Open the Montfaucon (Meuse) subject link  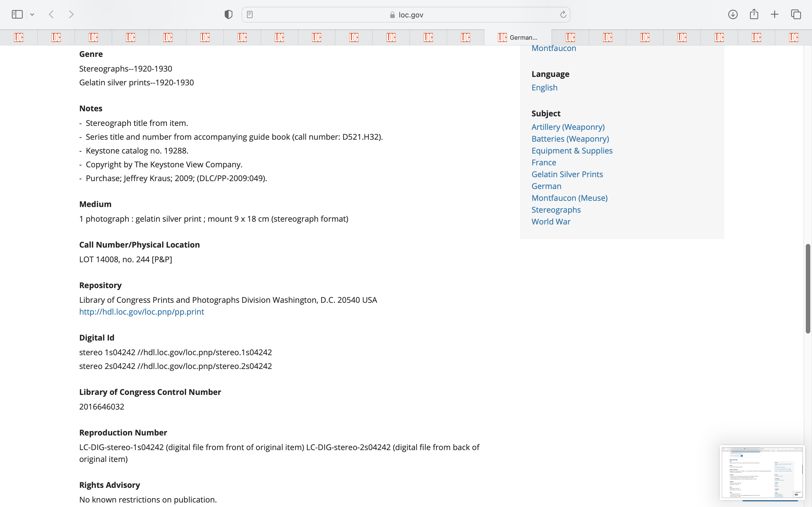570,198
